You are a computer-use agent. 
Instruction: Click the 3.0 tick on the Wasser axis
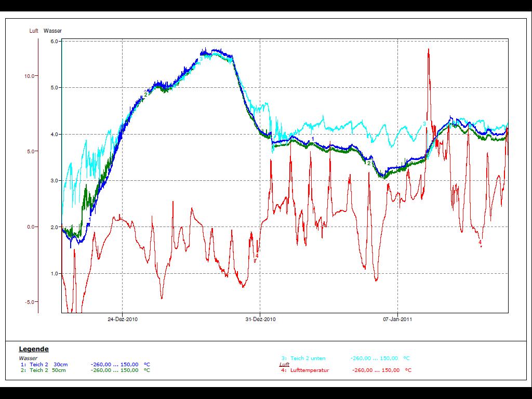coord(54,181)
